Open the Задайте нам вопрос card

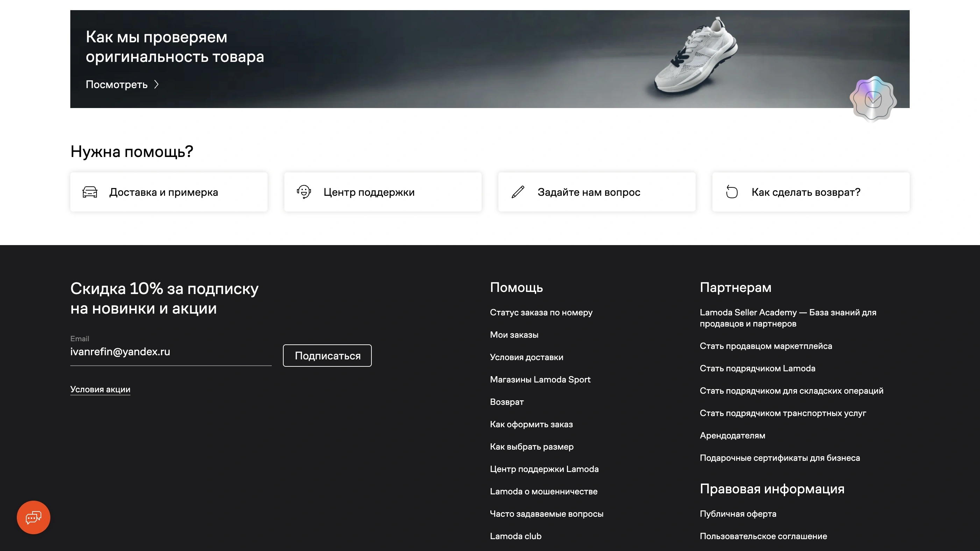[x=597, y=192]
